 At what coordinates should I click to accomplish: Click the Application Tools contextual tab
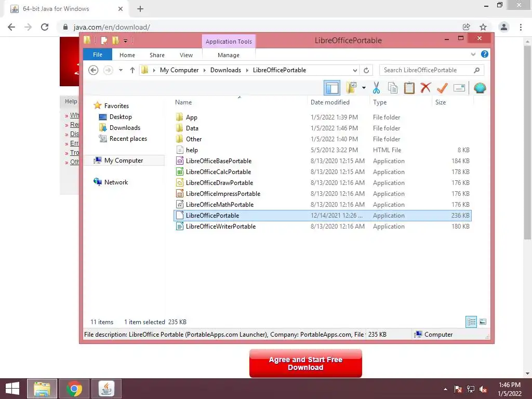coord(229,42)
